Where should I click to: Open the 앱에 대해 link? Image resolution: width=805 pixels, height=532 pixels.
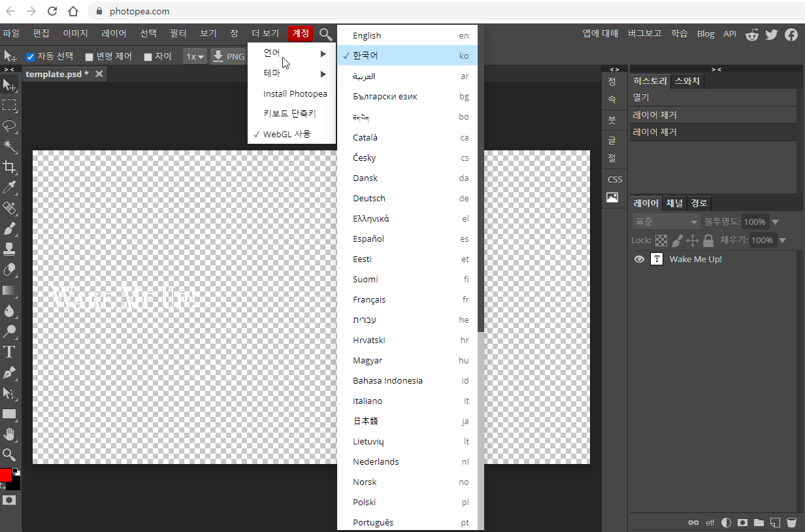tap(600, 33)
